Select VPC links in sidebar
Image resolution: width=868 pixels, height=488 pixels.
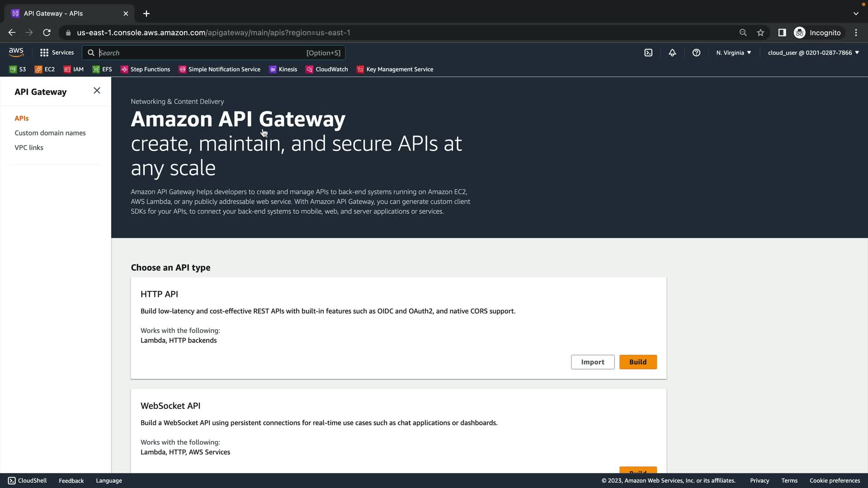tap(29, 147)
